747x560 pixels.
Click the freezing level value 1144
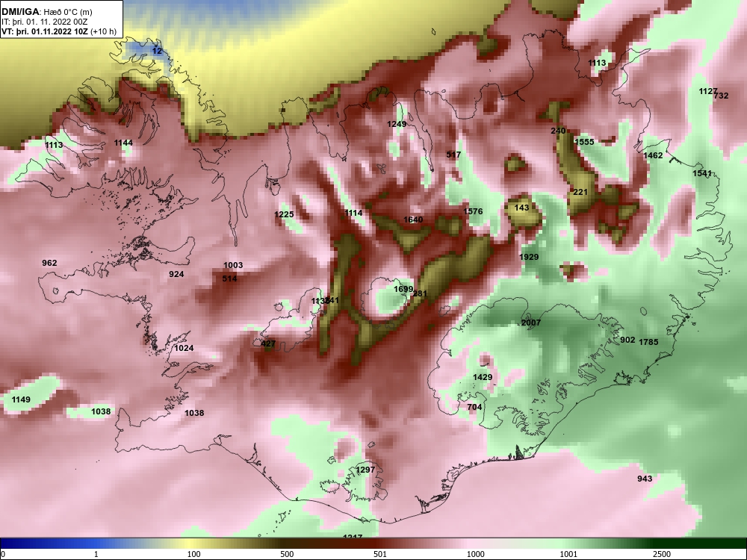click(x=123, y=143)
